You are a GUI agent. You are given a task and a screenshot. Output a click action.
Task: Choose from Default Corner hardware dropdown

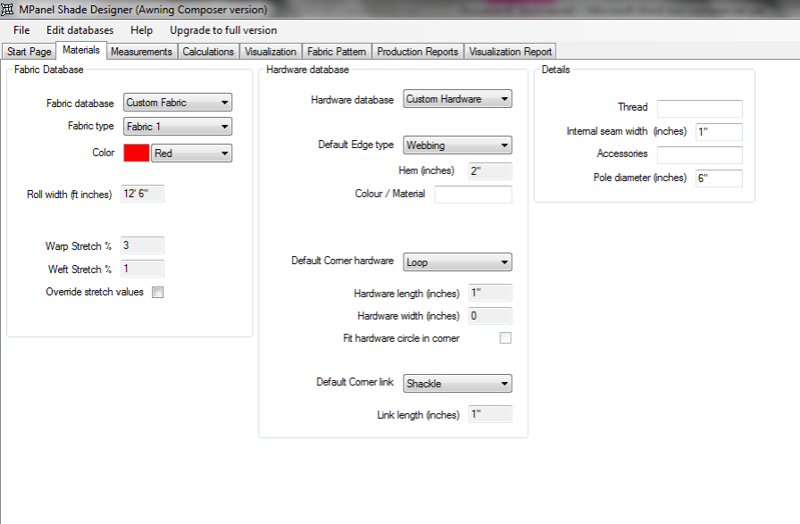click(x=457, y=262)
